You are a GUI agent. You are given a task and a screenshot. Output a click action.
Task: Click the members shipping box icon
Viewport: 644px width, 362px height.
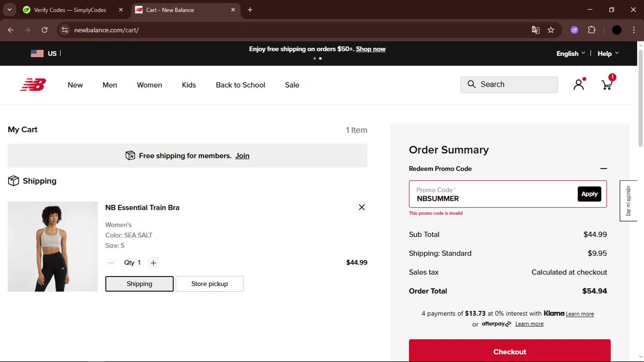pyautogui.click(x=130, y=155)
